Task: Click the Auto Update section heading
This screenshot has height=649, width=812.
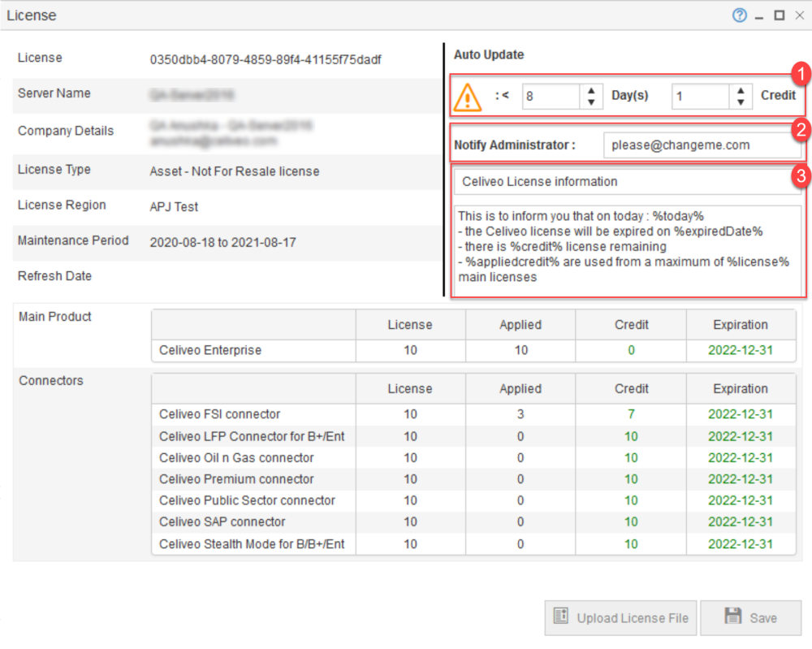Action: [x=489, y=55]
